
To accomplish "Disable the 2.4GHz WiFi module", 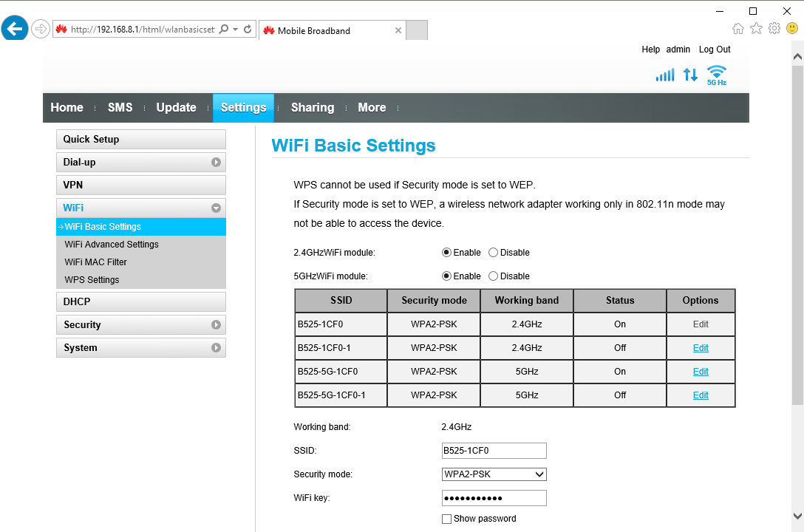I will click(x=494, y=253).
